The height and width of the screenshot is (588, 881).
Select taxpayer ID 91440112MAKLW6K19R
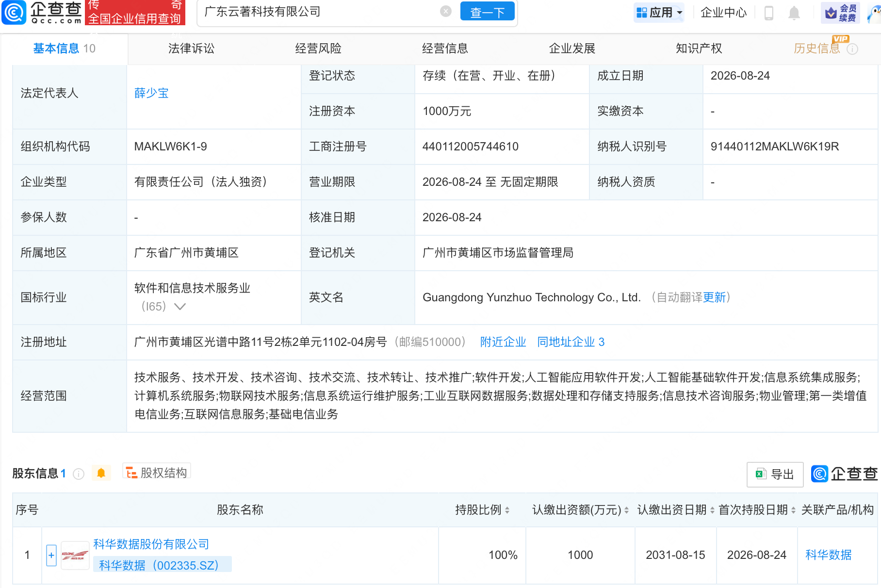point(775,147)
